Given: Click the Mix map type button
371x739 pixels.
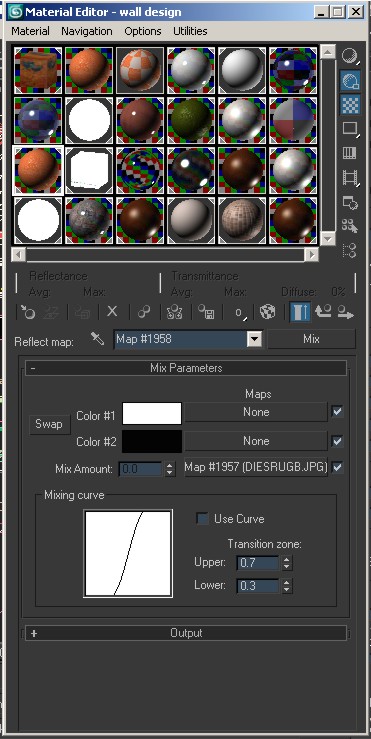Looking at the screenshot, I should (x=311, y=339).
